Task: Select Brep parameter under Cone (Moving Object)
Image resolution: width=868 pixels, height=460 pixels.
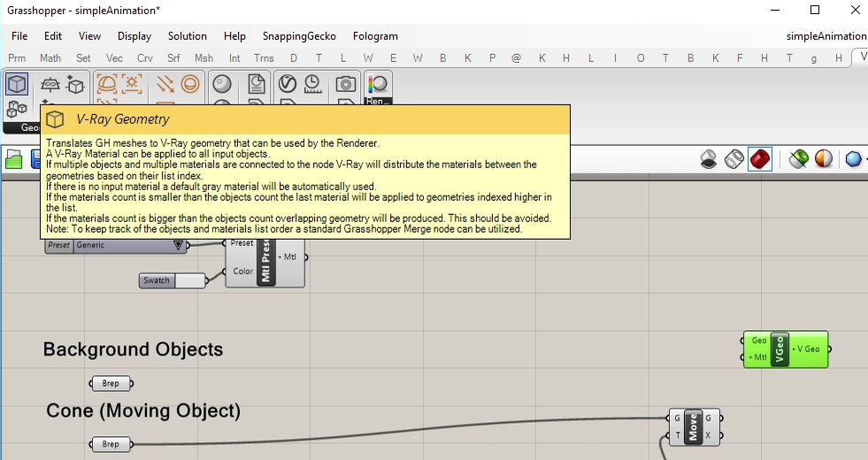Action: tap(111, 444)
